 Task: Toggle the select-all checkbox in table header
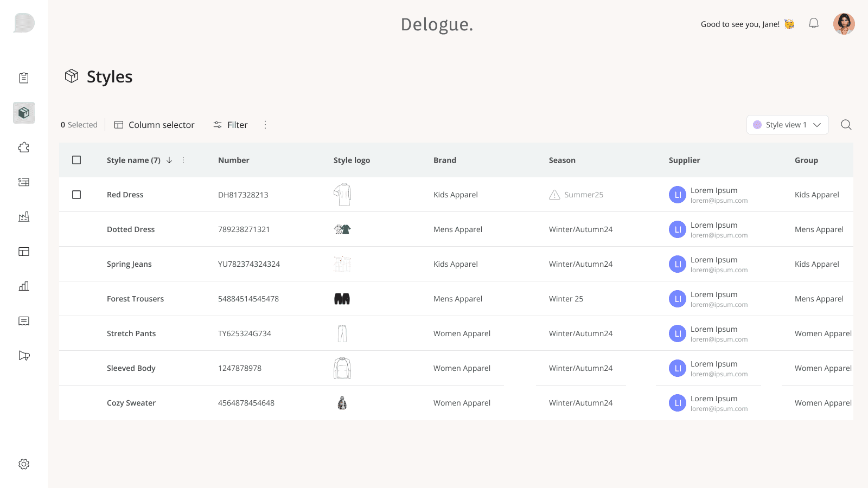pos(76,160)
